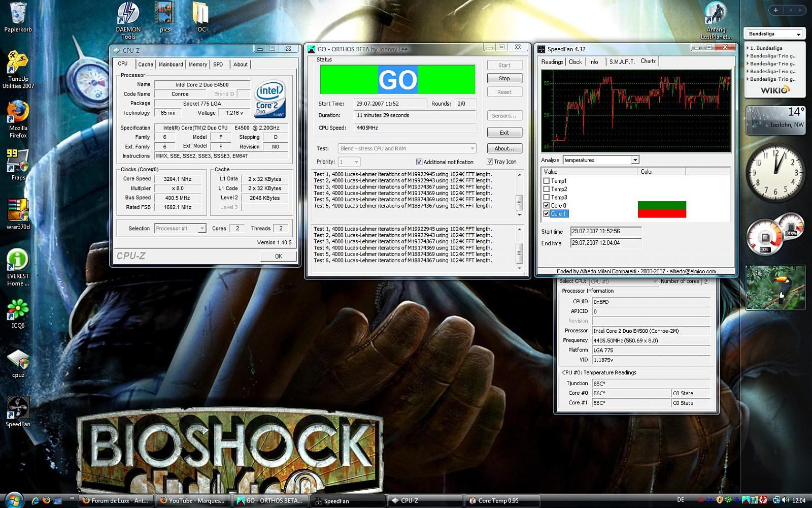
Task: Open the Windows Start orb
Action: [14, 500]
